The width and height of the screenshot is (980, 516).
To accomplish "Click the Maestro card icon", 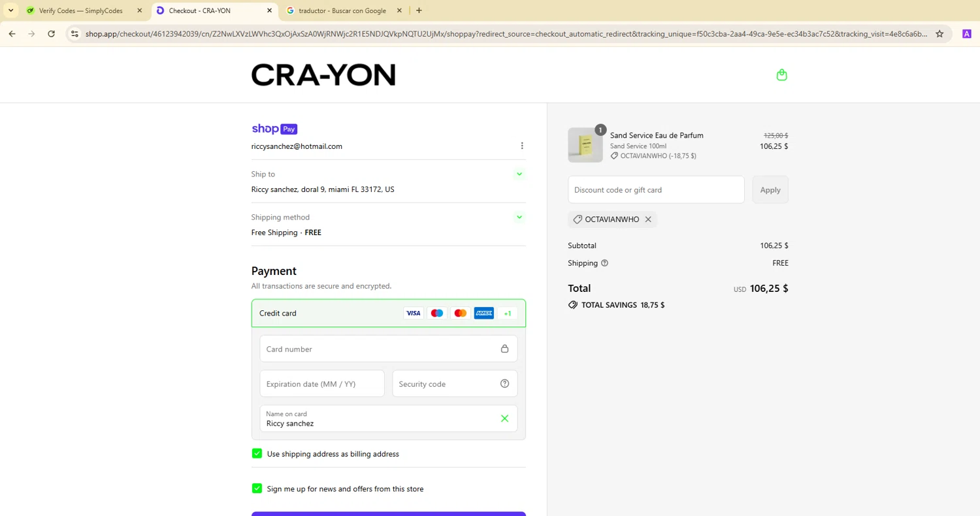I will [x=437, y=314].
